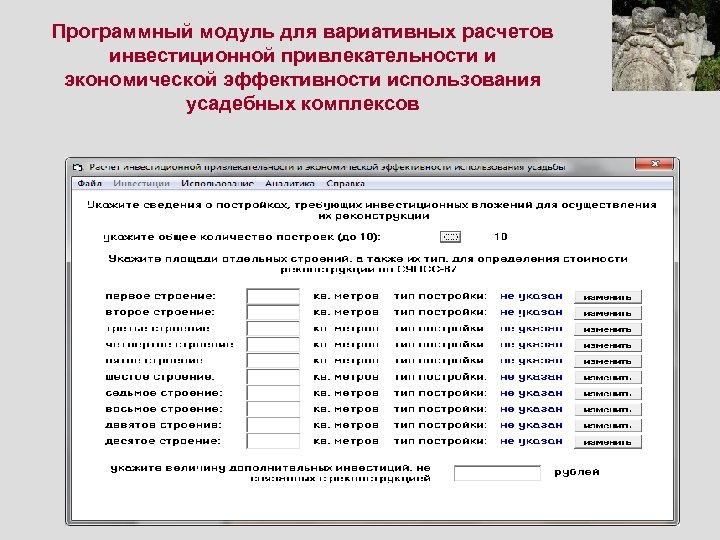Click area field for восьмое строение
The image size is (720, 540).
(x=273, y=409)
